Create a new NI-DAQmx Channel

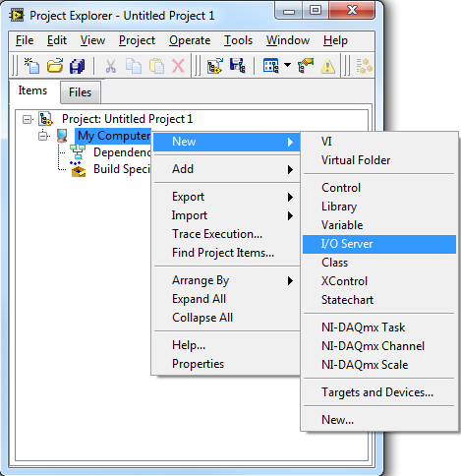point(379,346)
